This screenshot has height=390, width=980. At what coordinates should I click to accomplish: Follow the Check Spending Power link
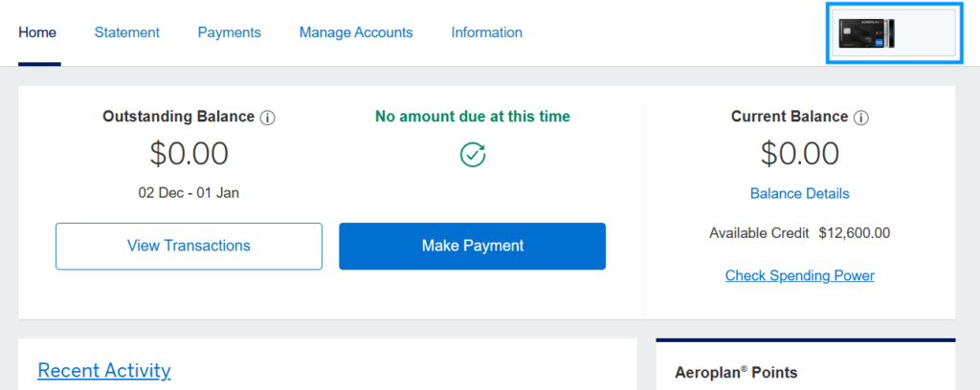coord(799,275)
